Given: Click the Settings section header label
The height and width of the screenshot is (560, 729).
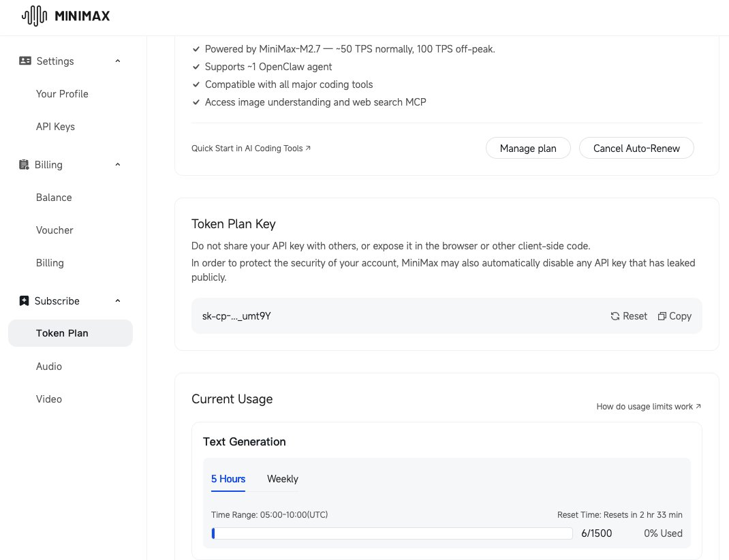Looking at the screenshot, I should click(x=55, y=61).
